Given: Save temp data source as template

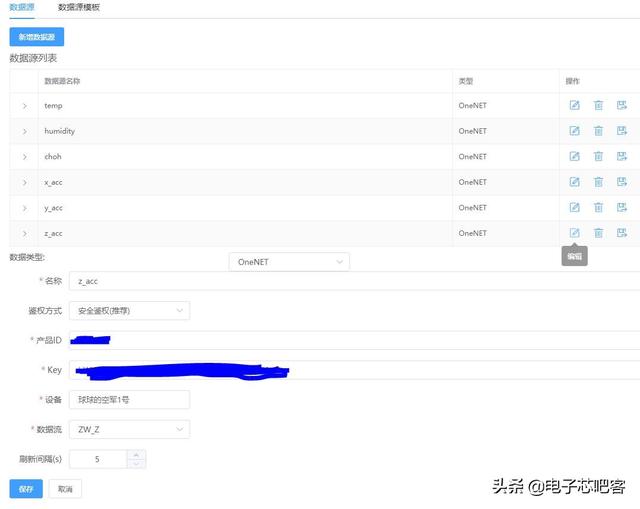Looking at the screenshot, I should click(x=622, y=105).
